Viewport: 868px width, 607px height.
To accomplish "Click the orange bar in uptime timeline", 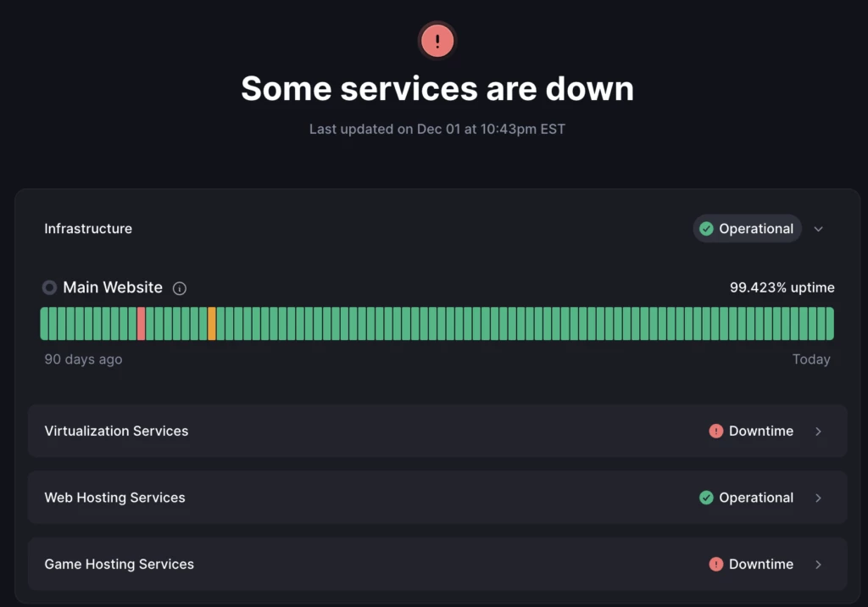I will 212,324.
